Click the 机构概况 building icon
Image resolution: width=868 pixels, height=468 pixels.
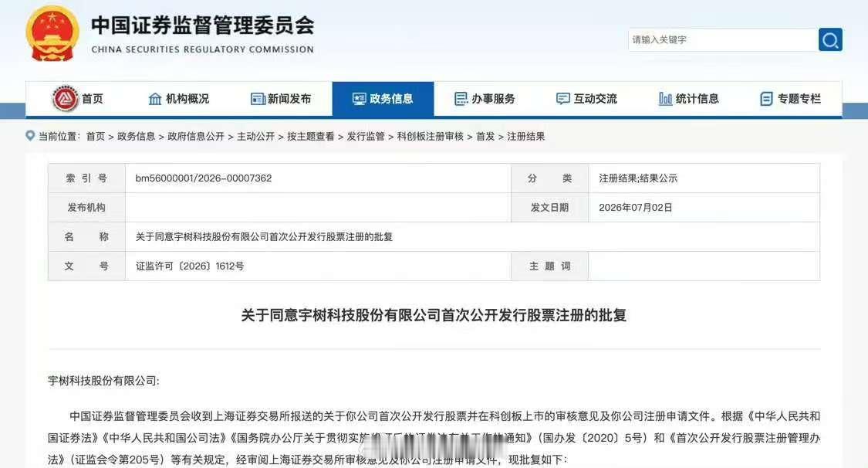tap(155, 99)
